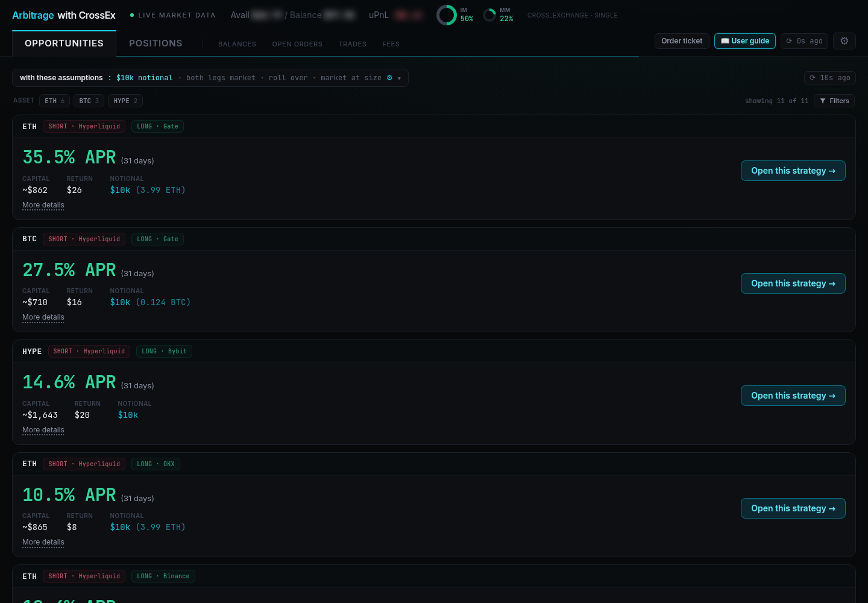The width and height of the screenshot is (868, 603).
Task: Click the '$10k notional' assumption value
Action: (x=145, y=78)
